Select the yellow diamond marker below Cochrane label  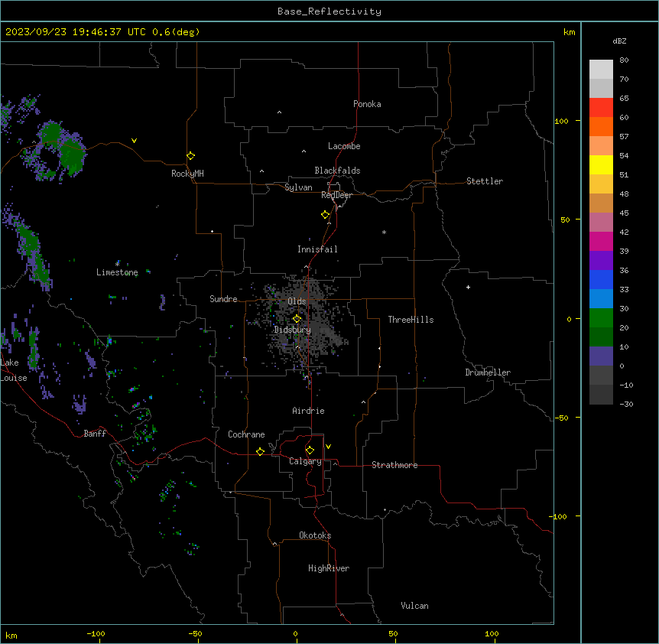click(260, 451)
